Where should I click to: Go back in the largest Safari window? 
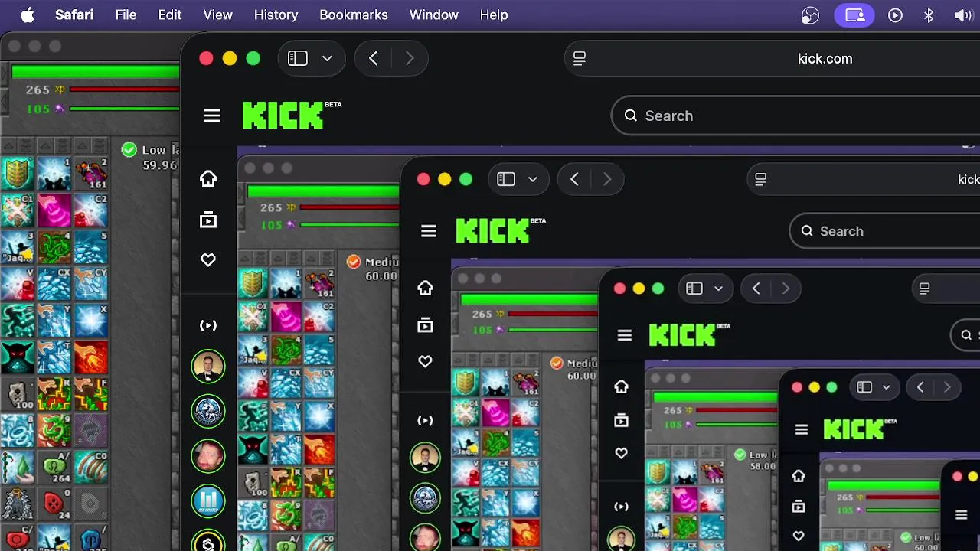pos(374,58)
